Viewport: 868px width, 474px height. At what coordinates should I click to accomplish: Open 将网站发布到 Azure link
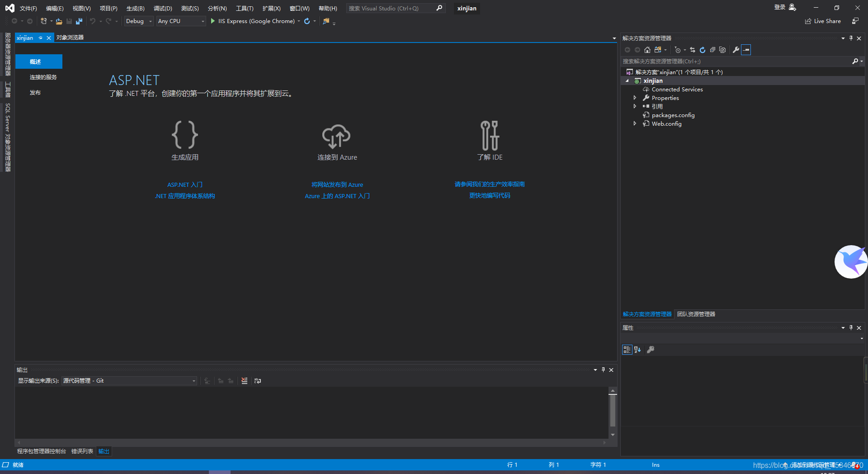[337, 185]
